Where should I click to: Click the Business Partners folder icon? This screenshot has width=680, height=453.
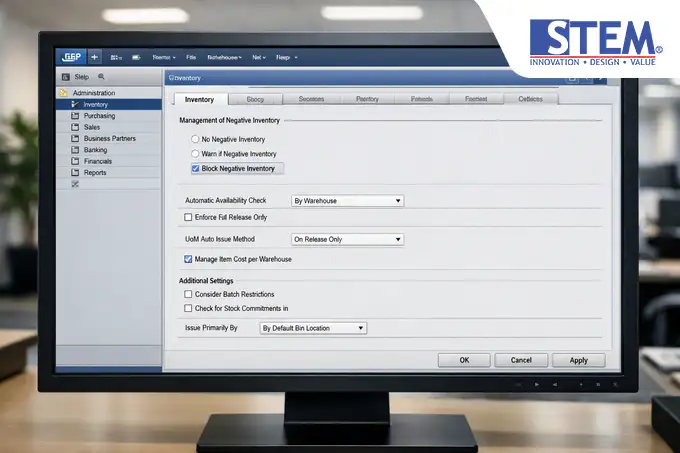(75, 138)
